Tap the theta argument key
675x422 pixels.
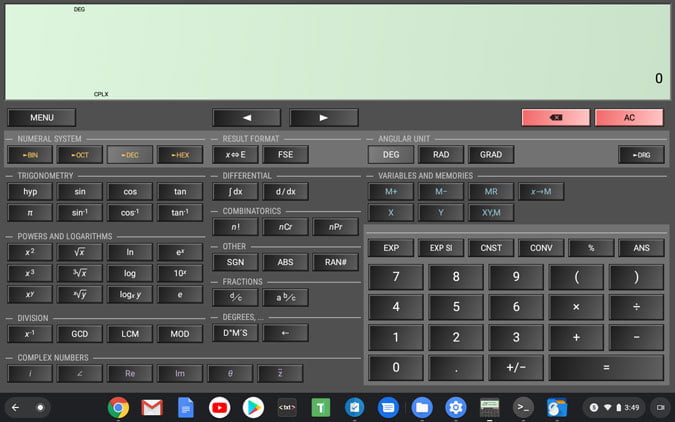230,373
